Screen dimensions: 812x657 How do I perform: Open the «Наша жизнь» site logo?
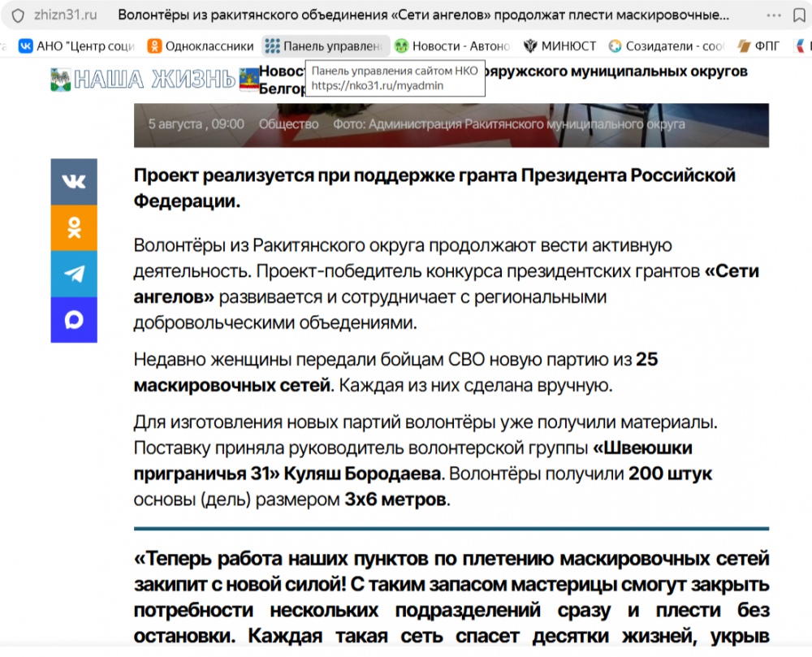pyautogui.click(x=143, y=80)
